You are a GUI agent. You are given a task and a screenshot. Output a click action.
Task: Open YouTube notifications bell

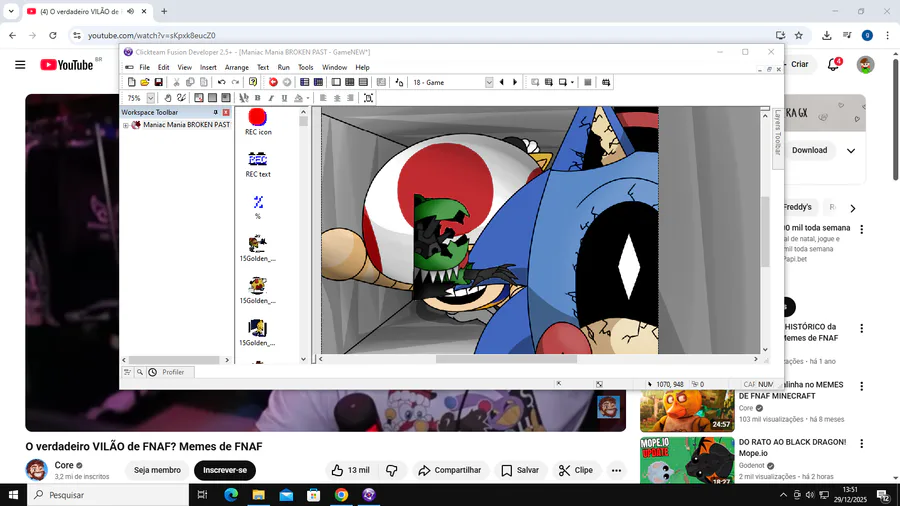pyautogui.click(x=833, y=64)
